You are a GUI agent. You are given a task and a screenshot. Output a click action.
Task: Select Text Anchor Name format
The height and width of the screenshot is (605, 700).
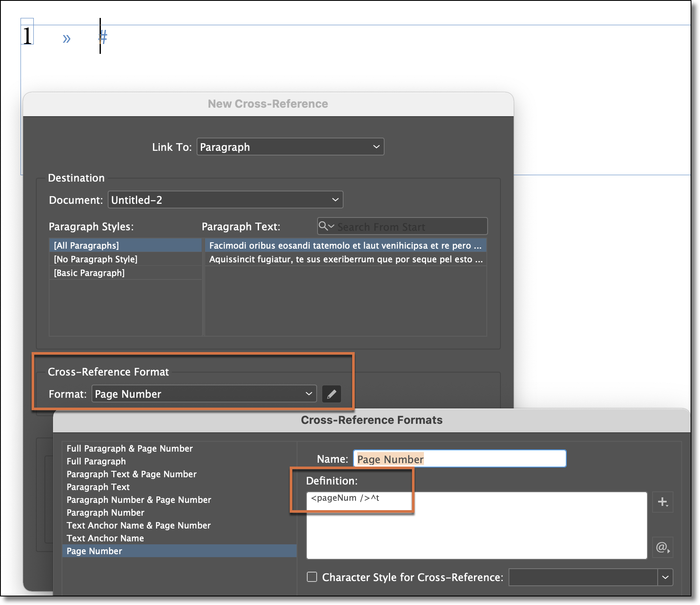(105, 538)
